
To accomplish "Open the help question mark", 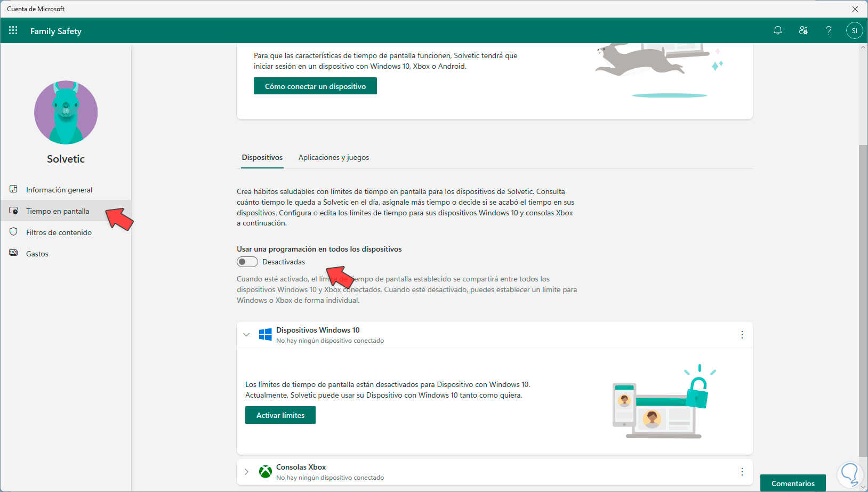I will [x=829, y=30].
